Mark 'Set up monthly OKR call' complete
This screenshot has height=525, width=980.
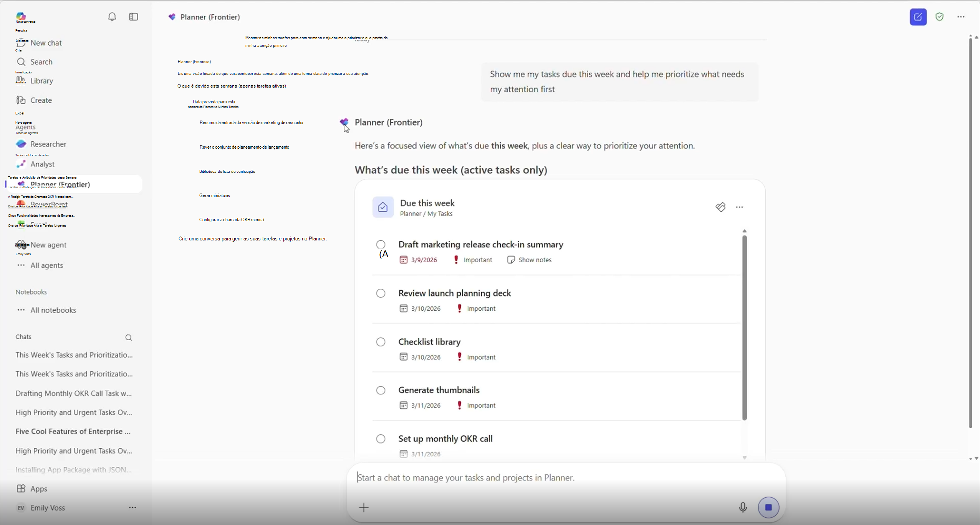(x=381, y=439)
